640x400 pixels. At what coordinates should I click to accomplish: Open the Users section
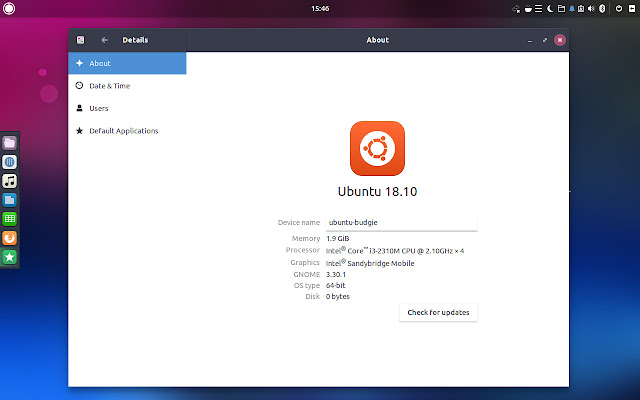point(127,108)
